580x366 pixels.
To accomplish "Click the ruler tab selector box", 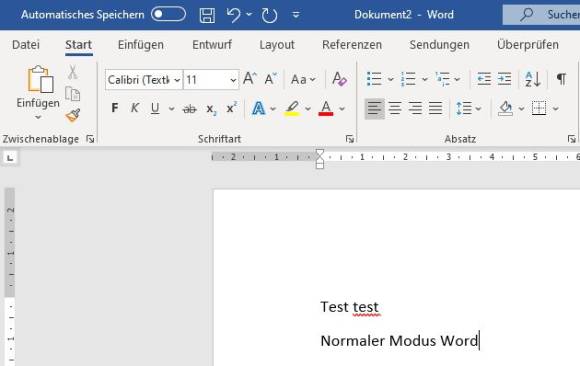I will click(10, 158).
